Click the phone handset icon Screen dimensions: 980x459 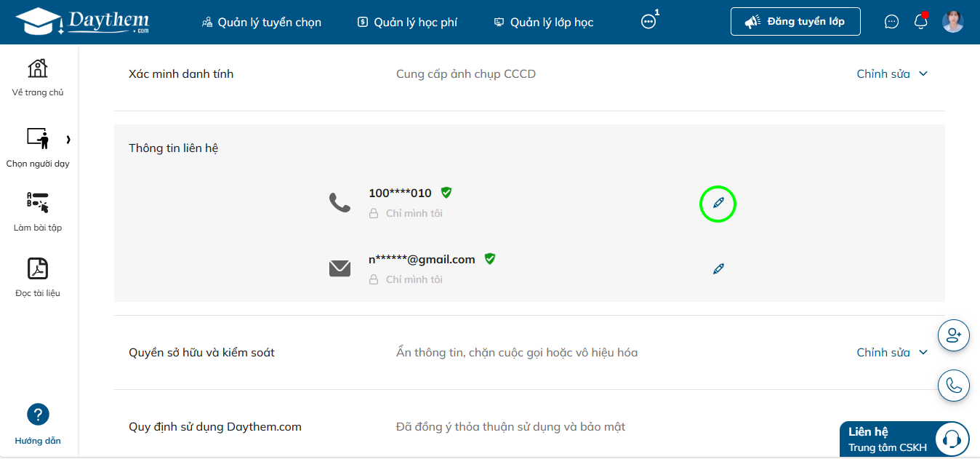pos(340,202)
